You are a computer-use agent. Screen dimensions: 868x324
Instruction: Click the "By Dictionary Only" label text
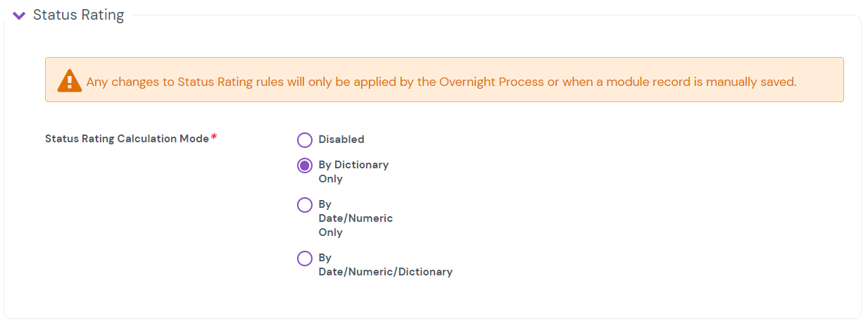click(x=353, y=165)
